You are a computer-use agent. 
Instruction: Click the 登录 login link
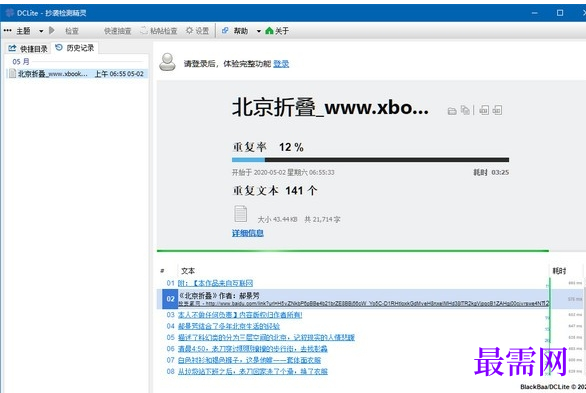tap(281, 64)
